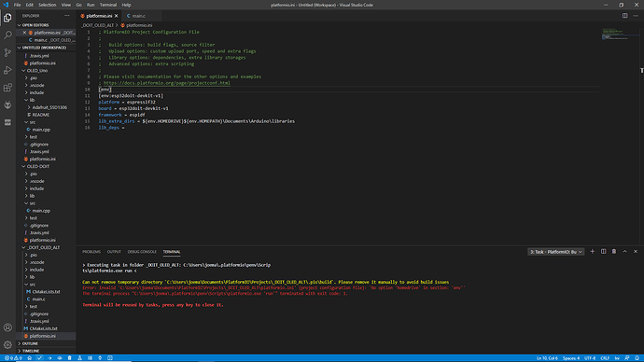This screenshot has width=644, height=362.
Task: Change indentation via Spaces: 4
Action: pyautogui.click(x=571, y=358)
